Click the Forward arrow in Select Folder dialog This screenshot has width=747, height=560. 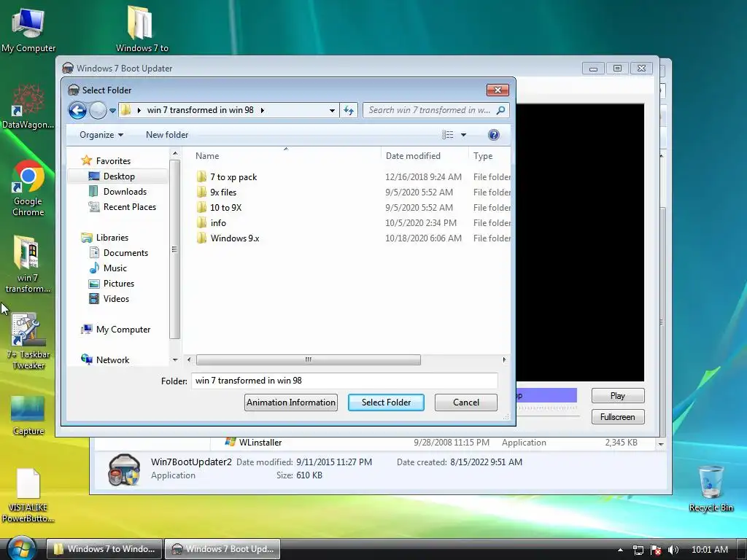coord(98,111)
